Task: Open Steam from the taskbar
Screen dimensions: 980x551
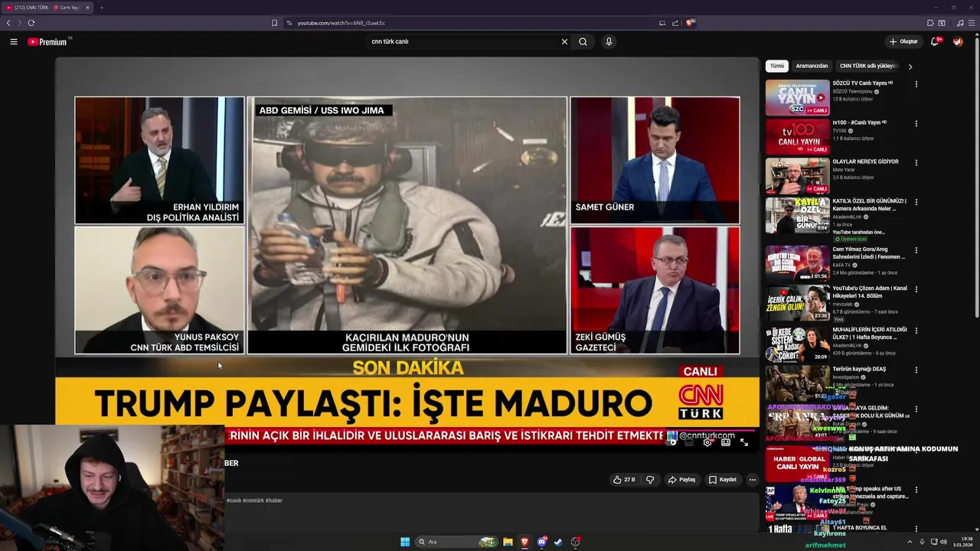Action: click(558, 542)
